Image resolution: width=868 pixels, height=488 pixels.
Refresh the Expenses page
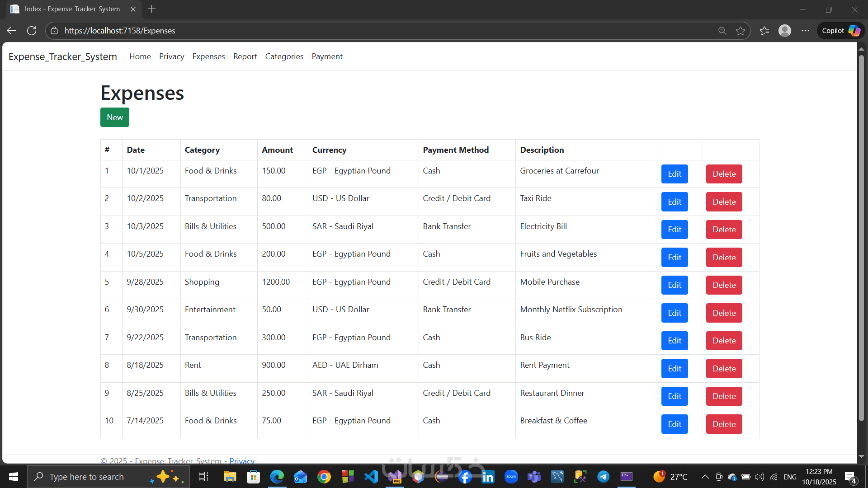(x=32, y=31)
